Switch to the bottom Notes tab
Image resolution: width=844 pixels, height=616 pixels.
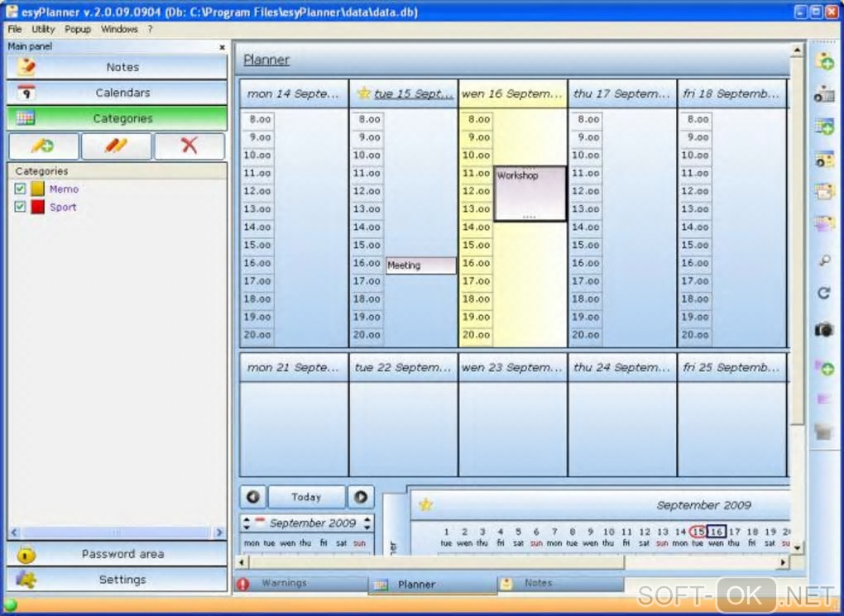[561, 583]
